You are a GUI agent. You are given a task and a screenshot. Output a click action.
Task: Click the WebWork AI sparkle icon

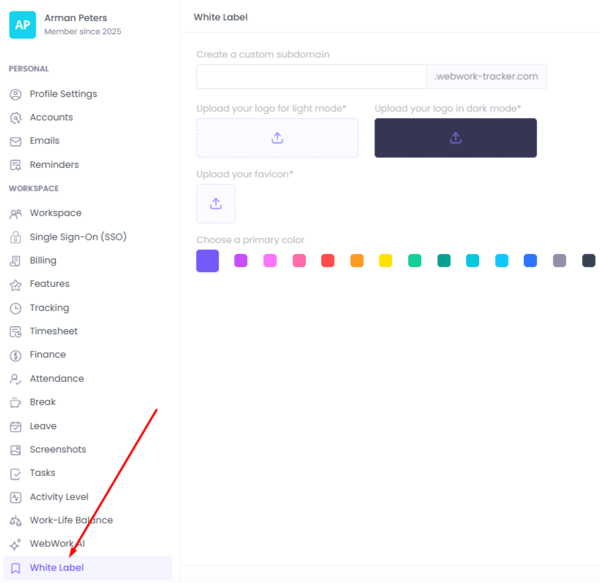[15, 544]
